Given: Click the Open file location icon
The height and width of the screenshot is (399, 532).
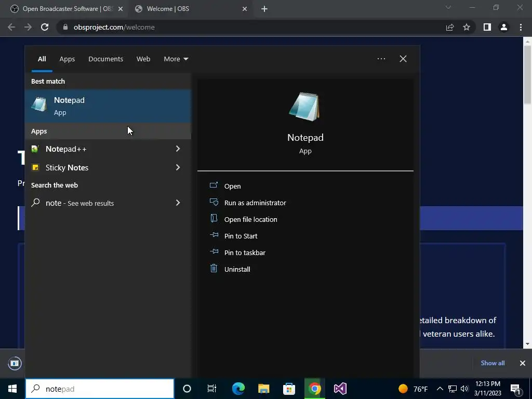Looking at the screenshot, I should (214, 219).
